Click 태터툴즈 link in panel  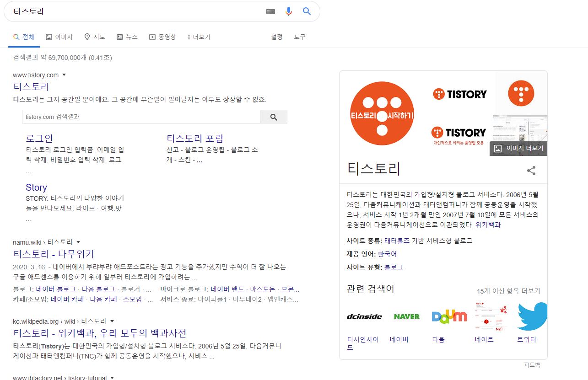coord(397,241)
